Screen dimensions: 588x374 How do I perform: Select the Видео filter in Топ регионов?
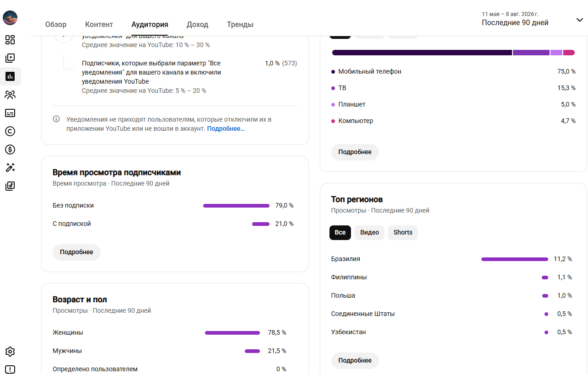tap(369, 232)
